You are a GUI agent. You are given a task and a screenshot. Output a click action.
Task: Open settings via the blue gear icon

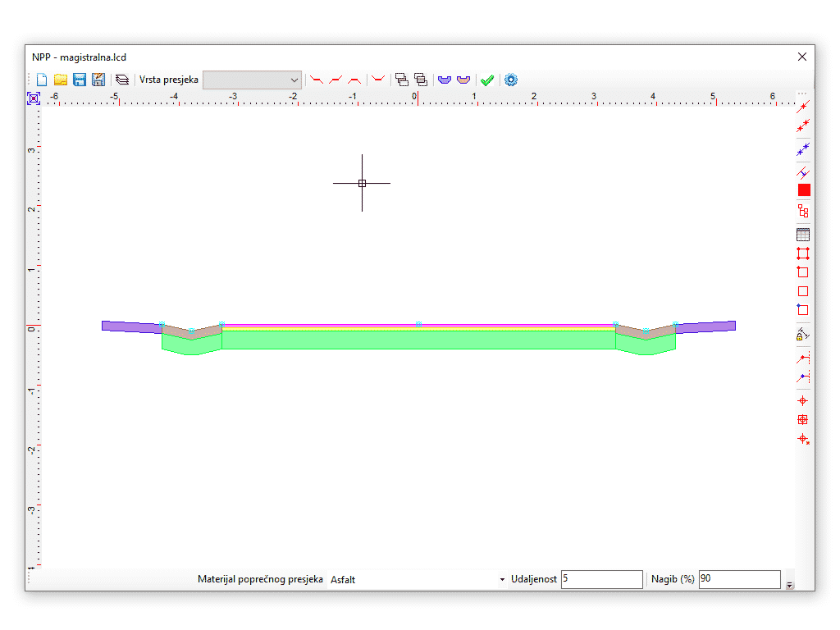pos(511,80)
